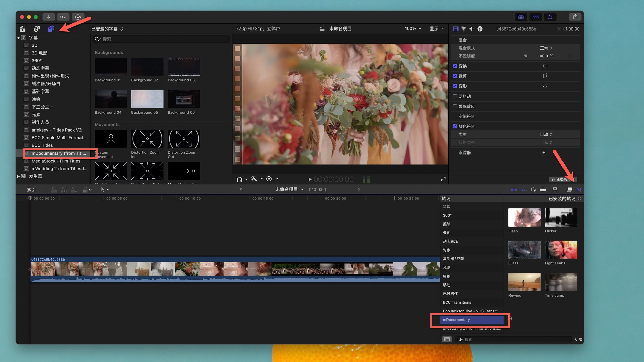Select the mDocumentary transitions category

coord(472,320)
